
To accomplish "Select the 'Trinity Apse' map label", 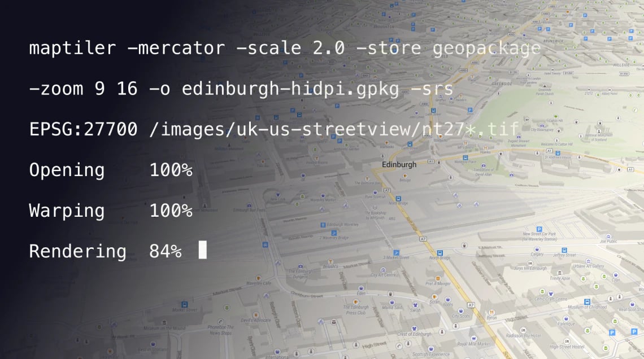I will click(560, 278).
